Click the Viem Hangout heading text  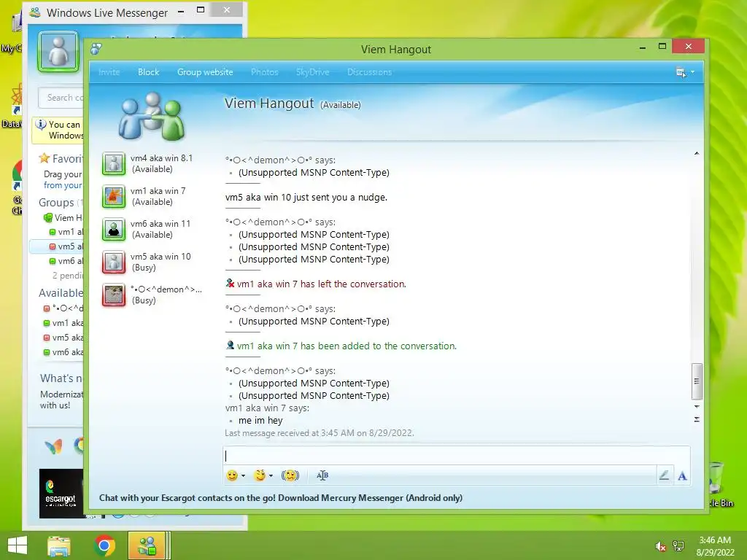pos(269,104)
